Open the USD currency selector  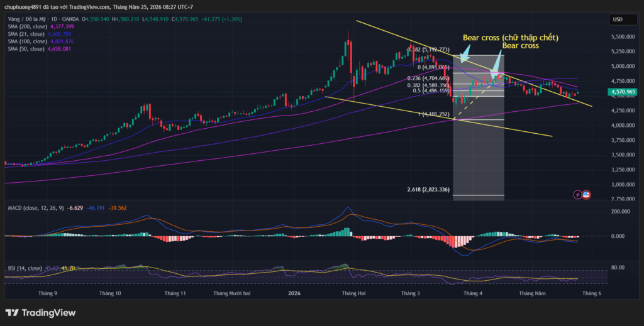[x=623, y=19]
